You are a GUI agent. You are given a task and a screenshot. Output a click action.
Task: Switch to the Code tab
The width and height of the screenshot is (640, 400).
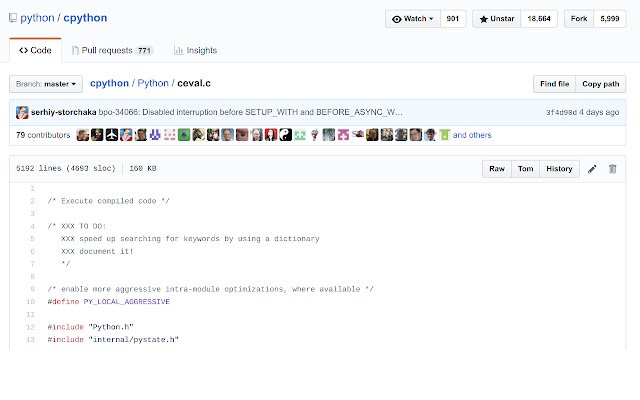pyautogui.click(x=36, y=50)
